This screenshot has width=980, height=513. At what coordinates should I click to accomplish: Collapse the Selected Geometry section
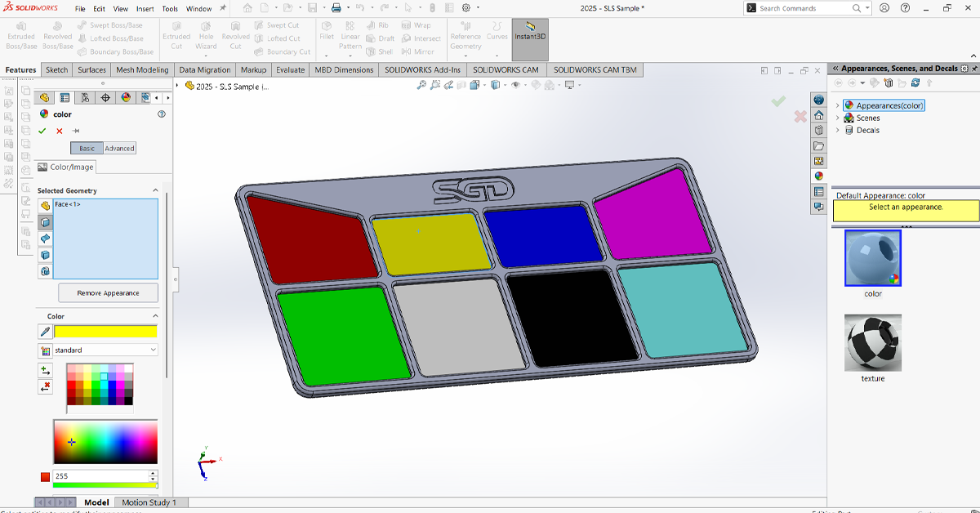click(x=155, y=190)
